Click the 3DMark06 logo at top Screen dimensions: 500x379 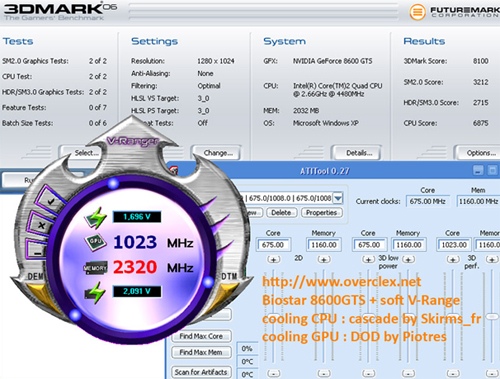(60, 11)
